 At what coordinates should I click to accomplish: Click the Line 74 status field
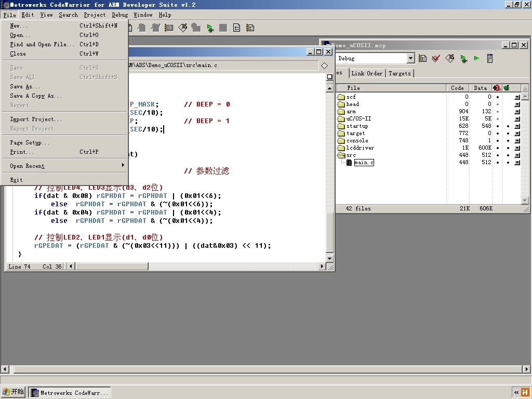pos(20,267)
